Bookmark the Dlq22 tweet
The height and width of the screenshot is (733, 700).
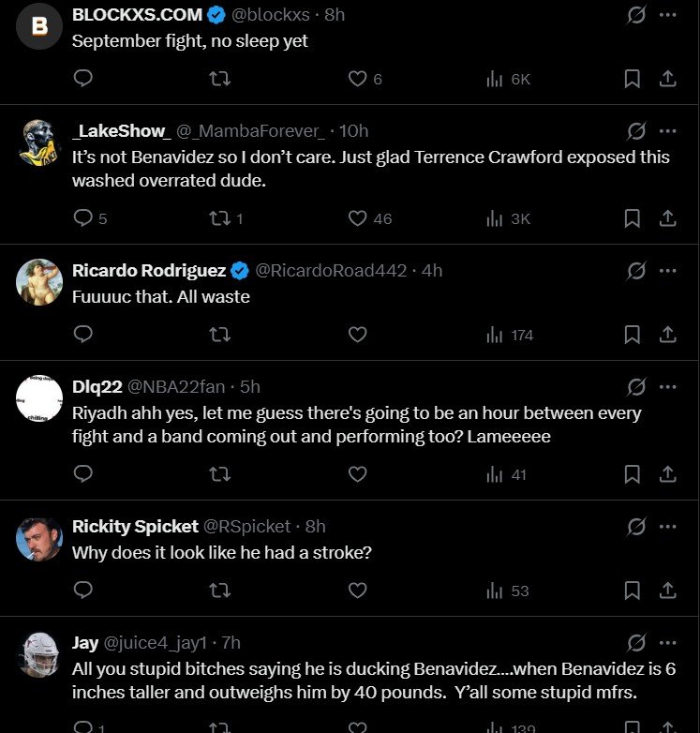pyautogui.click(x=633, y=474)
